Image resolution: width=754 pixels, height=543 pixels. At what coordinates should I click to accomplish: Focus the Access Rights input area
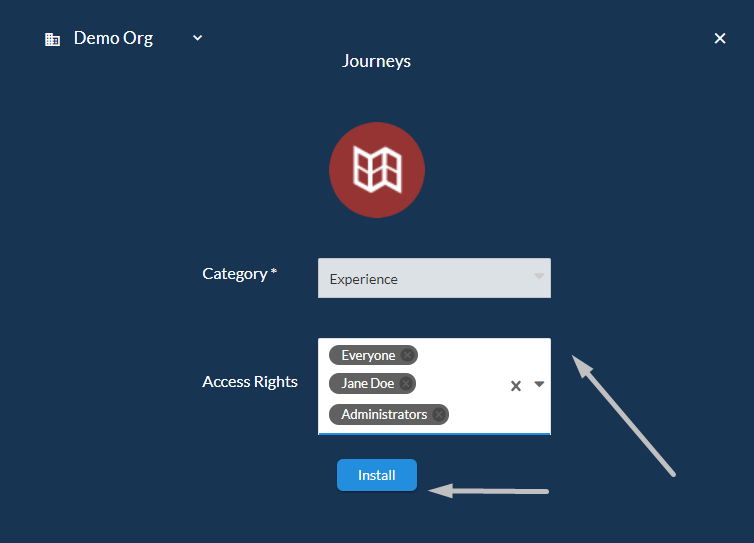click(434, 386)
